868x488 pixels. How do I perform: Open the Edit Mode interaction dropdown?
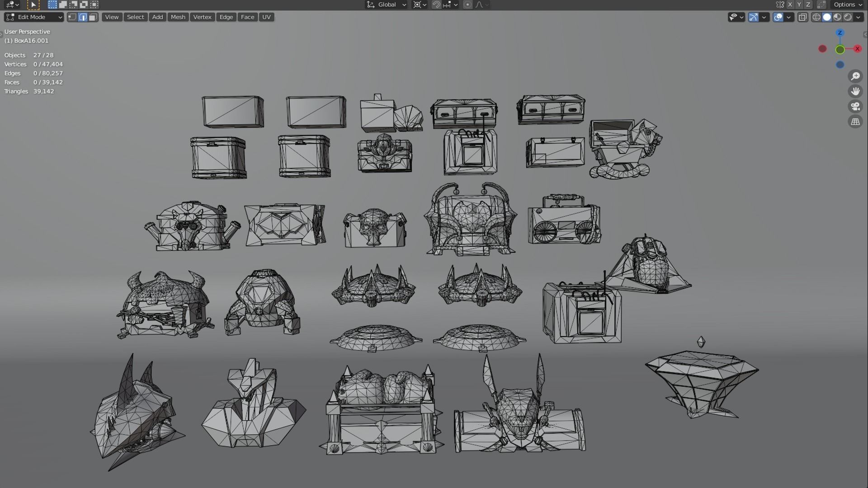(33, 17)
